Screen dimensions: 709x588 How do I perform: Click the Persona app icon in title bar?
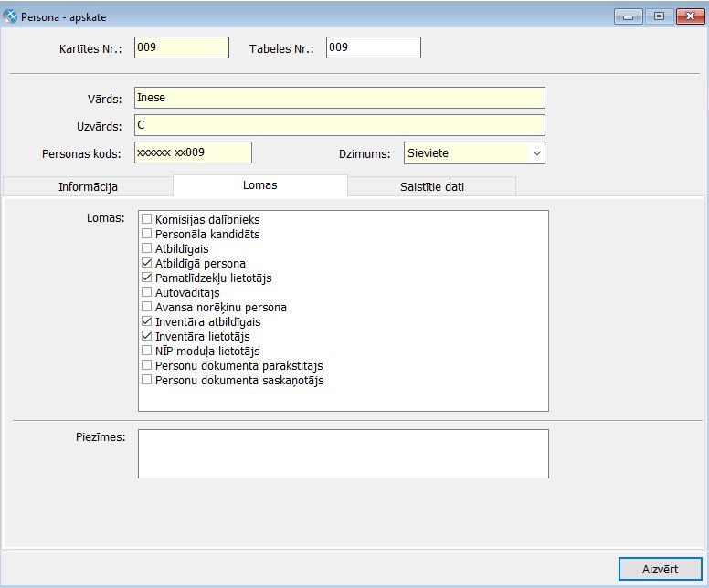[x=11, y=16]
